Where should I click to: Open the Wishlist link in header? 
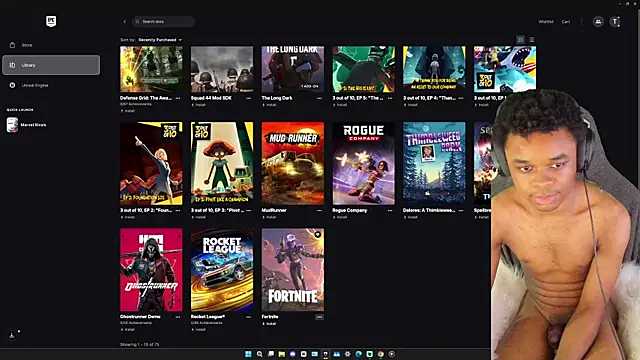coord(546,22)
